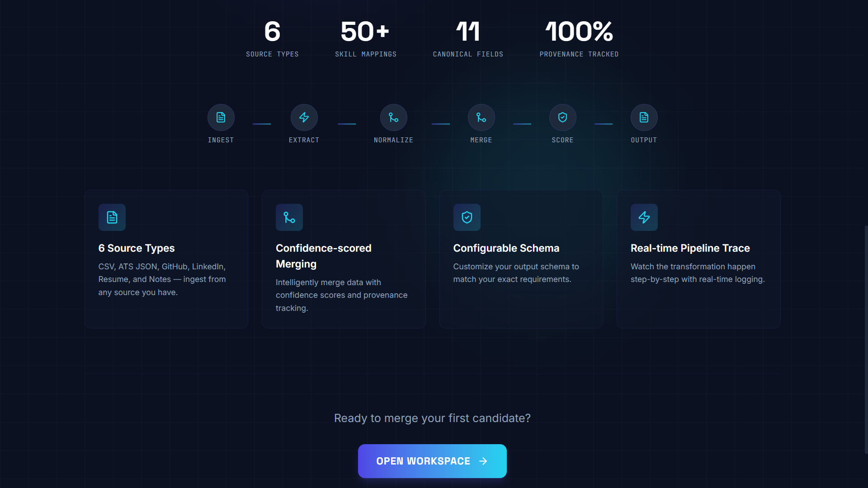Click the Configurable Schema card title
Viewport: 868px width, 488px height.
(x=506, y=248)
